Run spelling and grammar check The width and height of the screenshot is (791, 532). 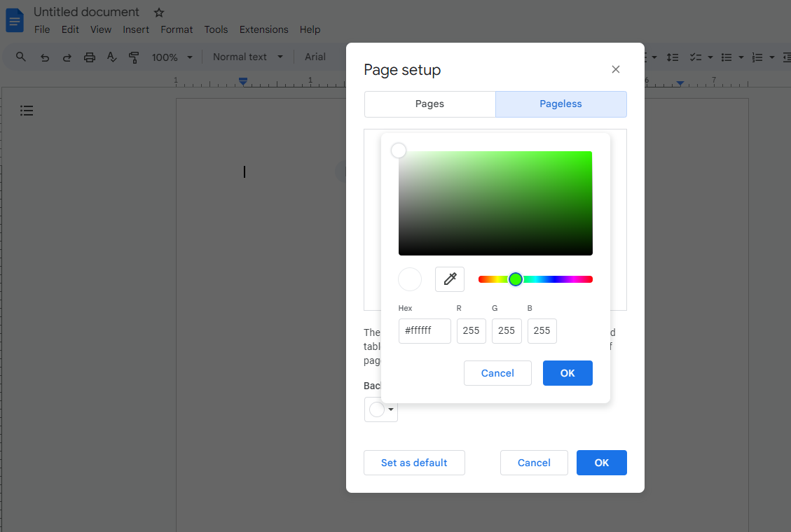111,57
